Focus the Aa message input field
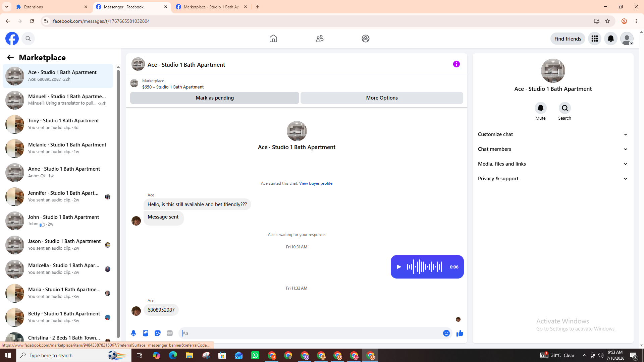This screenshot has height=362, width=644. click(x=310, y=333)
